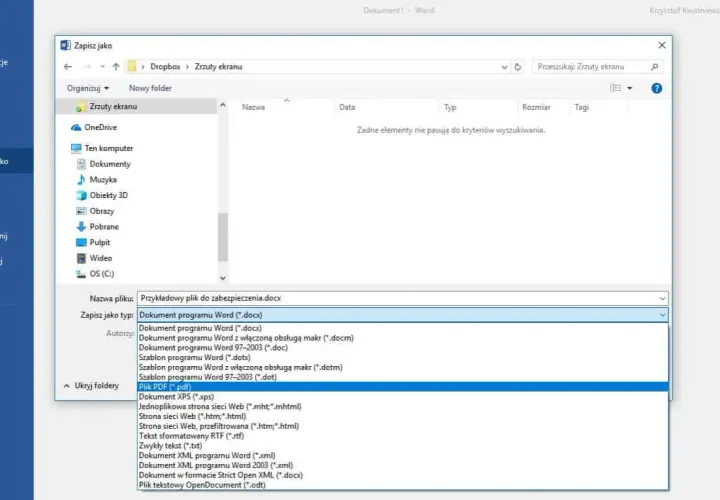This screenshot has width=720, height=500.
Task: Open the Obrazy folder
Action: click(96, 211)
